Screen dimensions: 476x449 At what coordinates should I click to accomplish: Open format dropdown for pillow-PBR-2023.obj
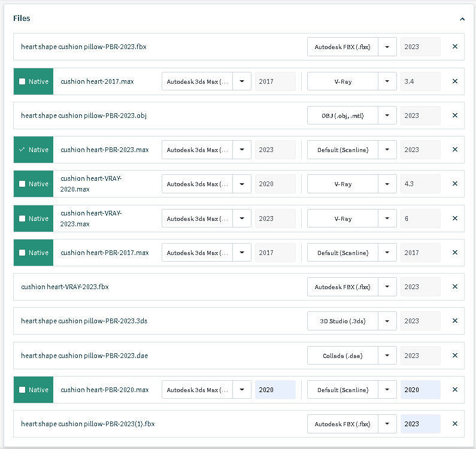click(387, 116)
